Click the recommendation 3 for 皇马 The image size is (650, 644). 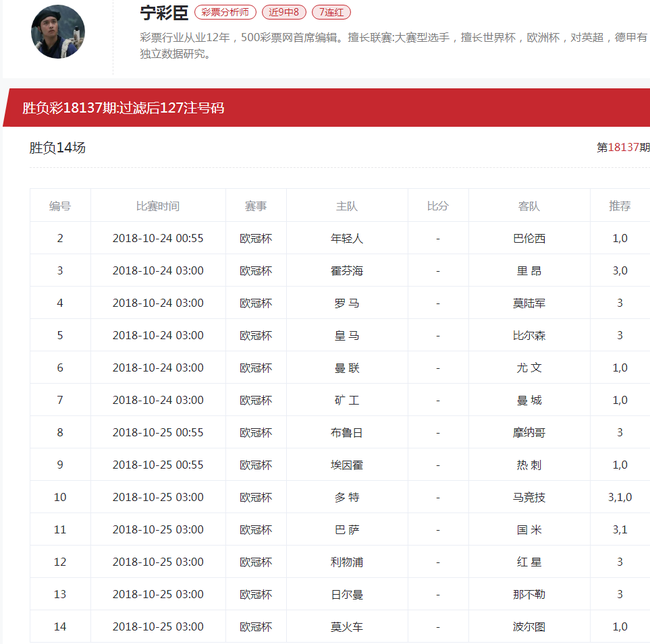620,335
